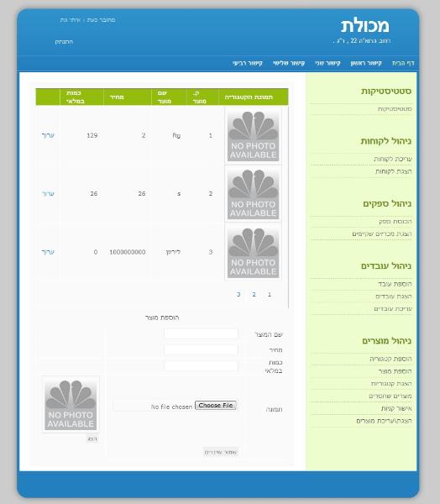The image size is (440, 504).
Task: Open דף הבית in the navigation bar
Action: (x=403, y=63)
